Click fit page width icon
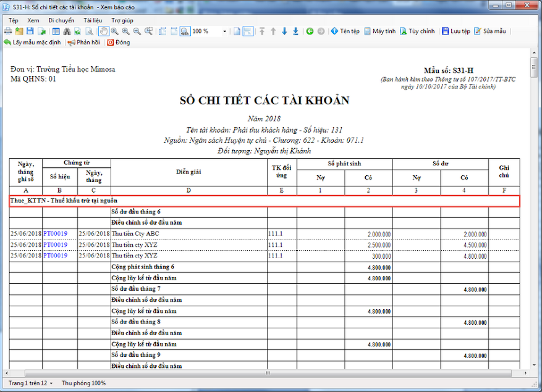The image size is (542, 392). point(174,31)
